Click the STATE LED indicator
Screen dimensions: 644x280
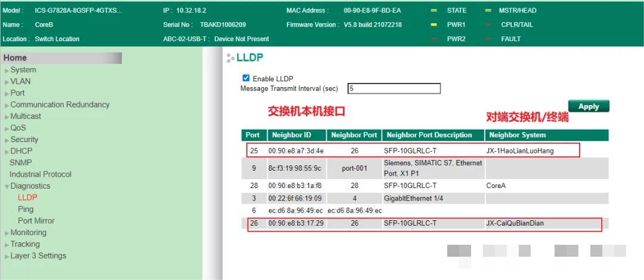(x=434, y=11)
